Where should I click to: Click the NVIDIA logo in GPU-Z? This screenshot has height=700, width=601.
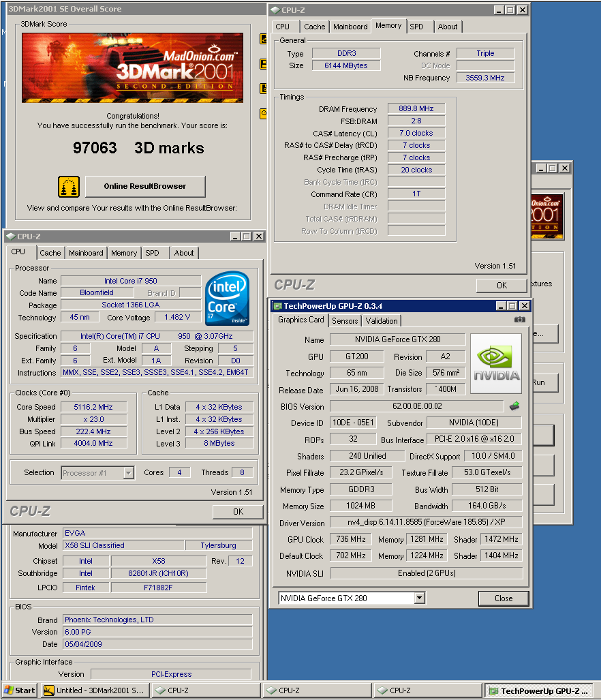[x=496, y=363]
